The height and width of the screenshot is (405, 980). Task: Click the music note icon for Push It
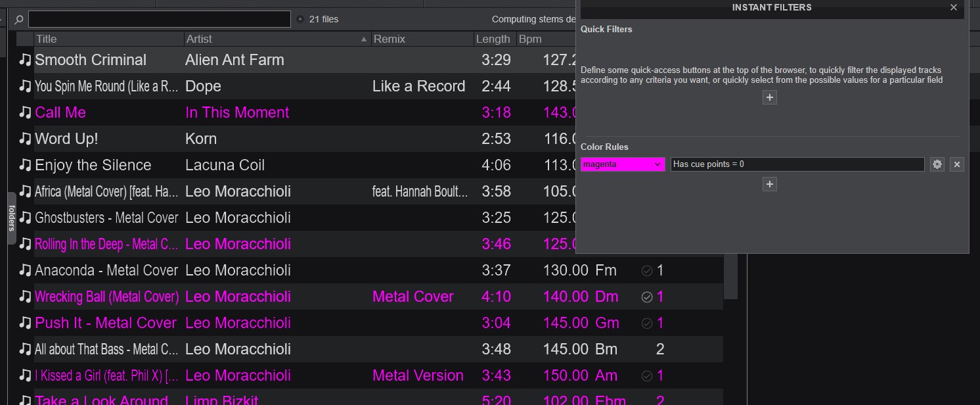pyautogui.click(x=25, y=323)
